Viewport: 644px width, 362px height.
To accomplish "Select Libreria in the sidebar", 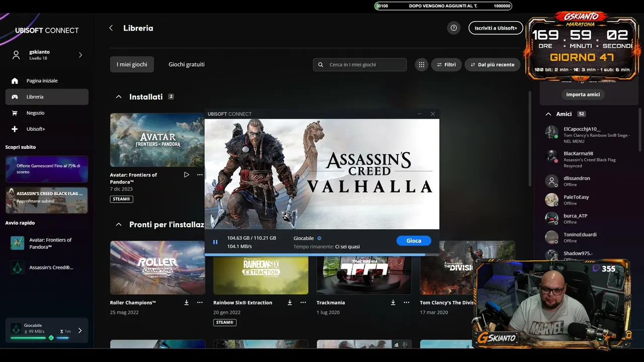I will click(47, 97).
